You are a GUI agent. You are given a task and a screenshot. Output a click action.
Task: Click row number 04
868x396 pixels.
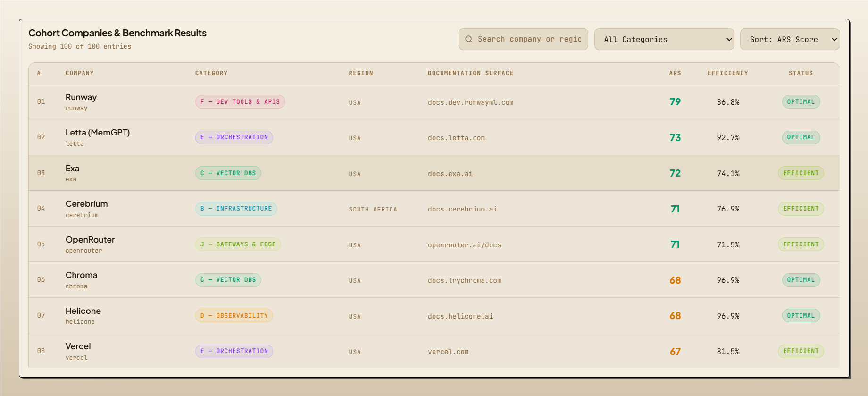point(41,209)
